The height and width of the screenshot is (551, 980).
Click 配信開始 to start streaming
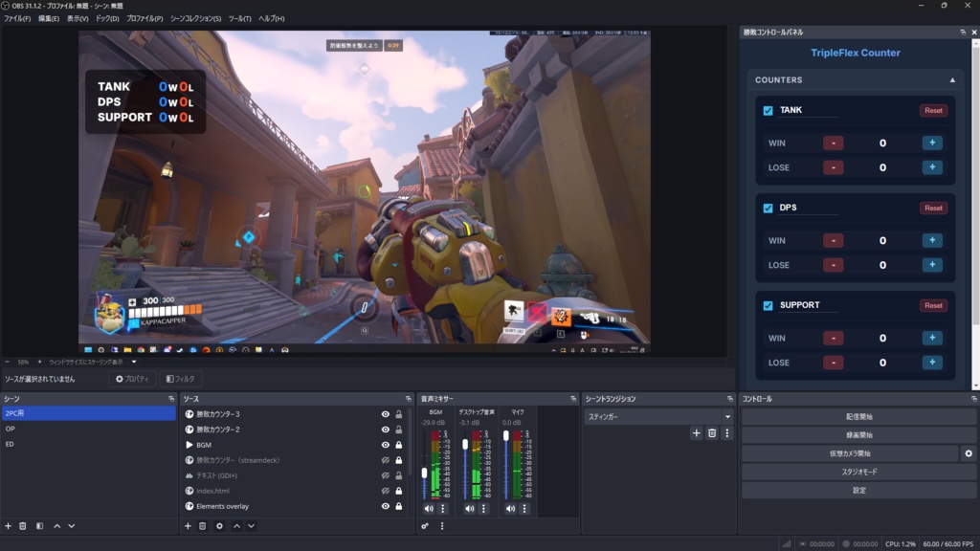tap(858, 417)
